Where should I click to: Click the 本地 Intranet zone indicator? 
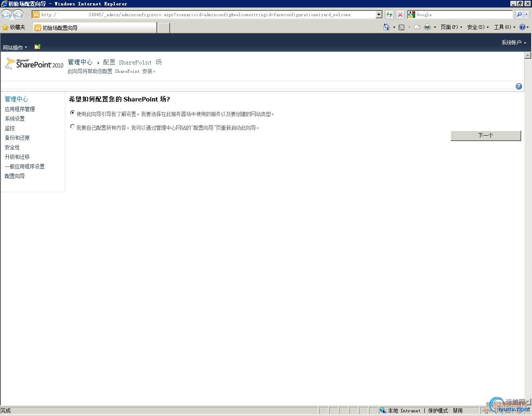pyautogui.click(x=400, y=411)
